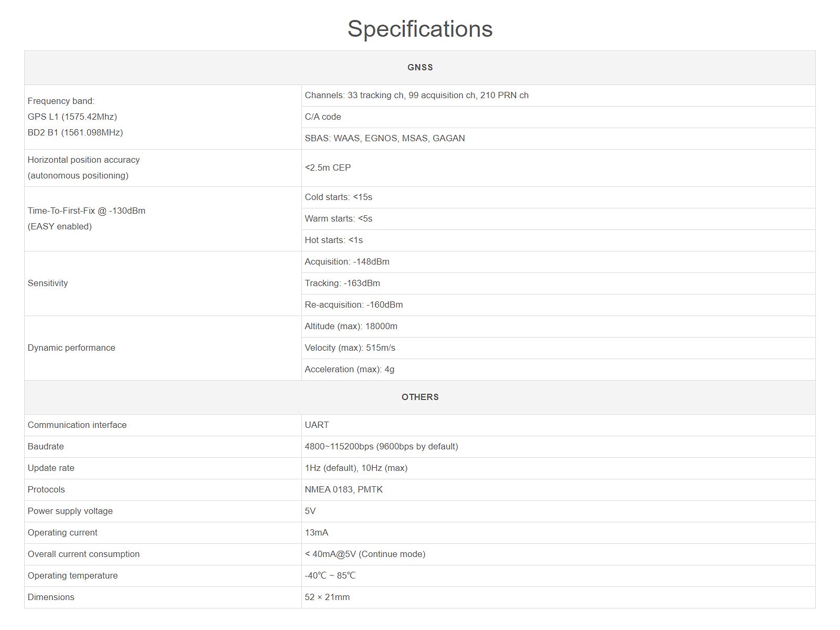The image size is (840, 630).
Task: Click Altitude max 18000m row
Action: (x=558, y=327)
